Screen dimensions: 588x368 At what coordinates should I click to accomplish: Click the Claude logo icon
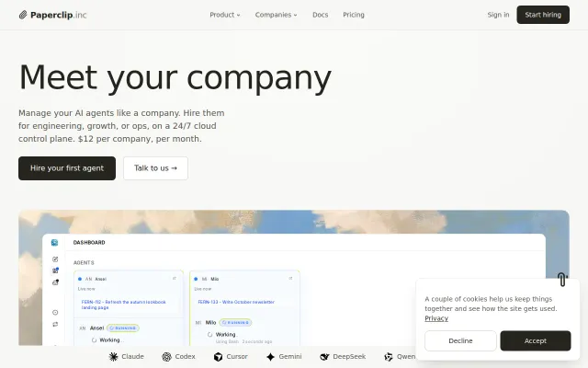[x=113, y=357]
